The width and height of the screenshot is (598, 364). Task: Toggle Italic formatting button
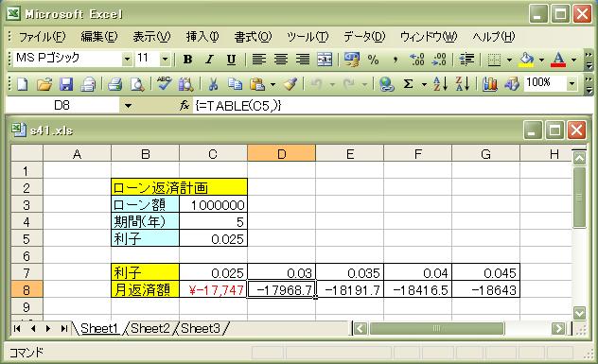tap(209, 60)
